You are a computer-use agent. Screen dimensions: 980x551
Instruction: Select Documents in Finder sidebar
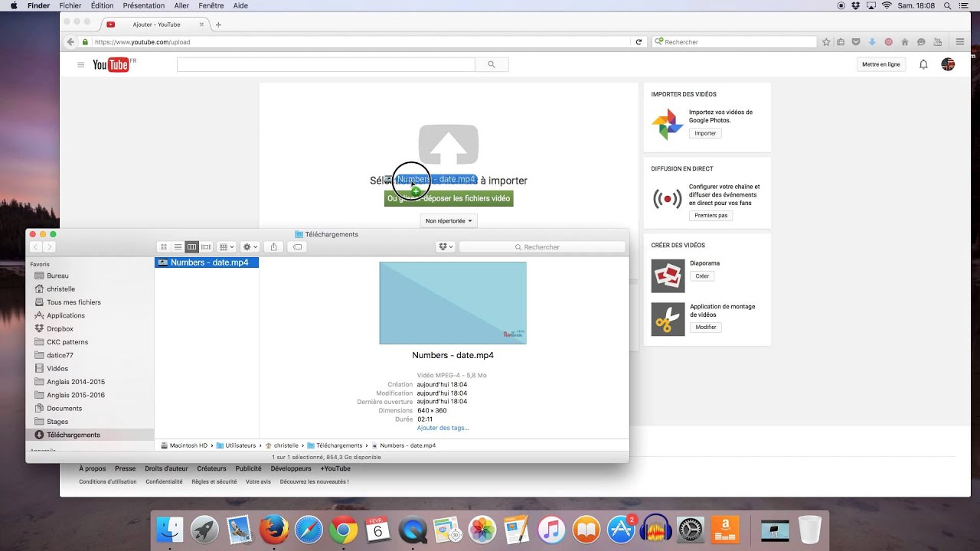pos(64,408)
